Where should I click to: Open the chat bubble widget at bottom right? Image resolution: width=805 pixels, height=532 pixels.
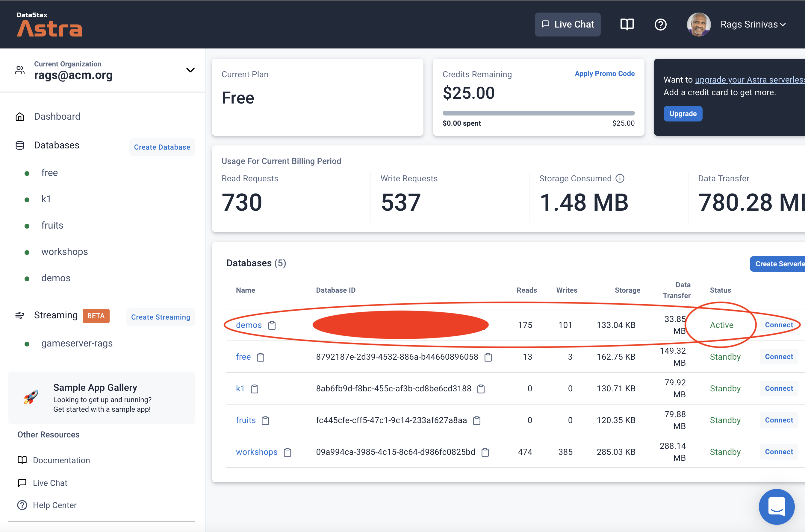777,507
